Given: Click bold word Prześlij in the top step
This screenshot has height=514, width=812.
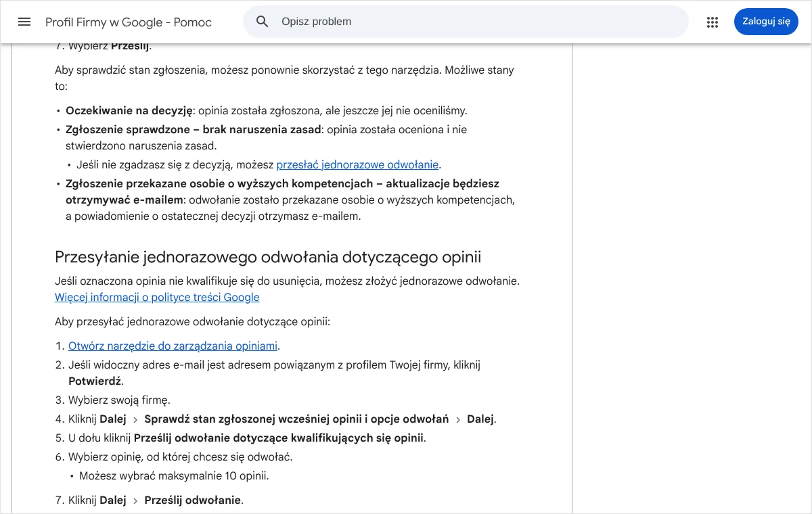Looking at the screenshot, I should pyautogui.click(x=130, y=46).
